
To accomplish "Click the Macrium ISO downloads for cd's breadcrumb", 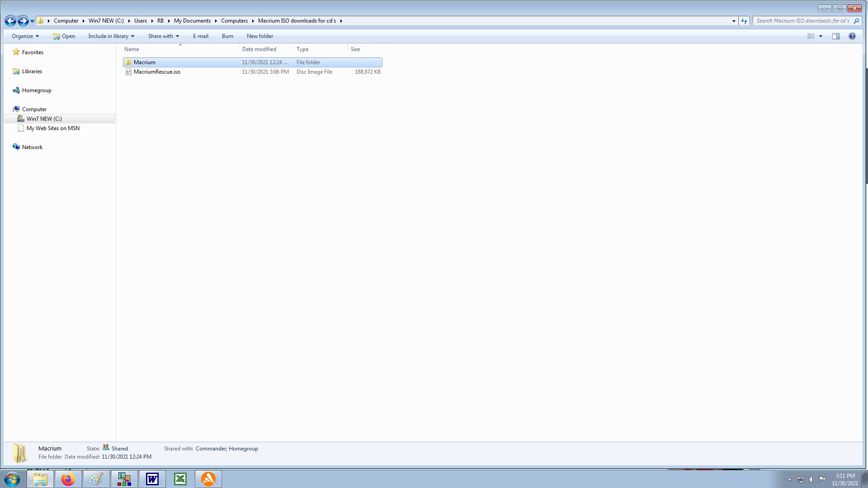I will 297,21.
